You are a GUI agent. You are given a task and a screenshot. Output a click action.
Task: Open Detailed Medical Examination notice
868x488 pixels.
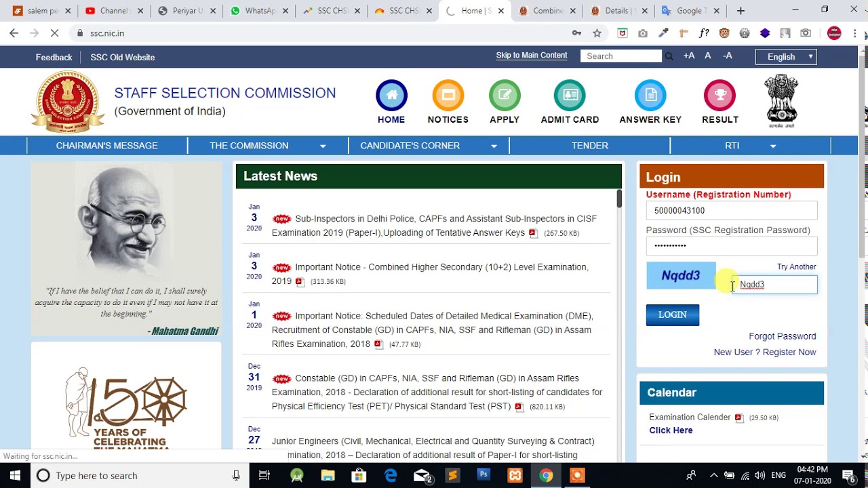coord(432,330)
